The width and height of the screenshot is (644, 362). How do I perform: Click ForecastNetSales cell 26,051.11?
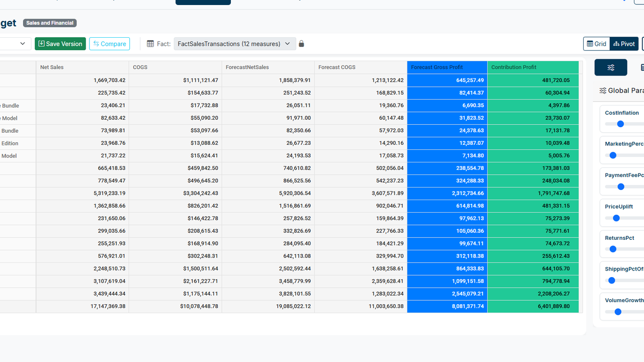pos(268,106)
